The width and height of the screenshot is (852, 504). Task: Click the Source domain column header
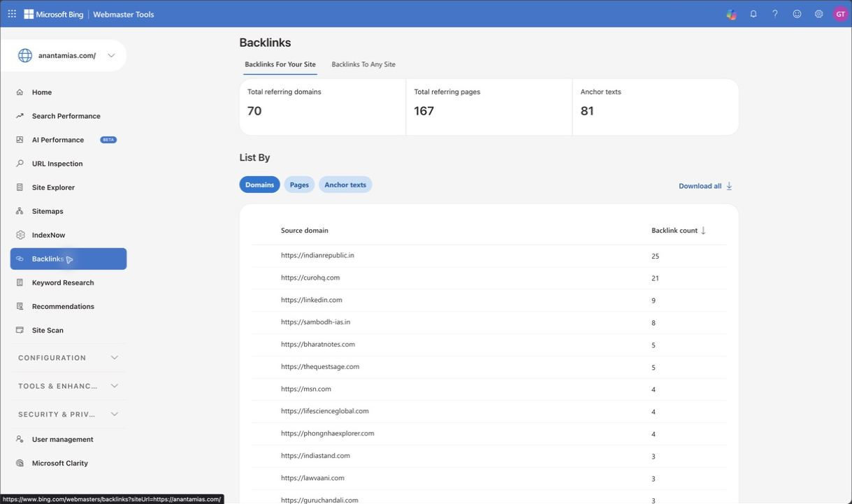click(305, 231)
